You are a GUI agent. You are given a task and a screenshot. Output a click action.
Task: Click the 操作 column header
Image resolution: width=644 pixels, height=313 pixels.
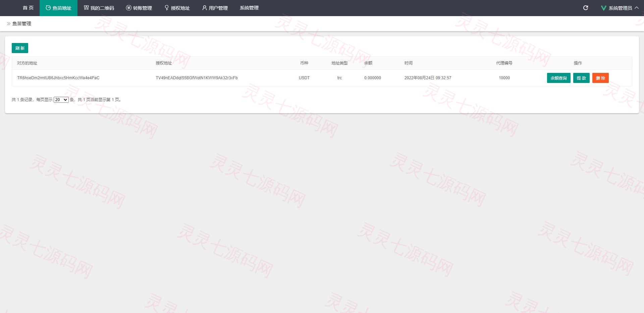[578, 63]
